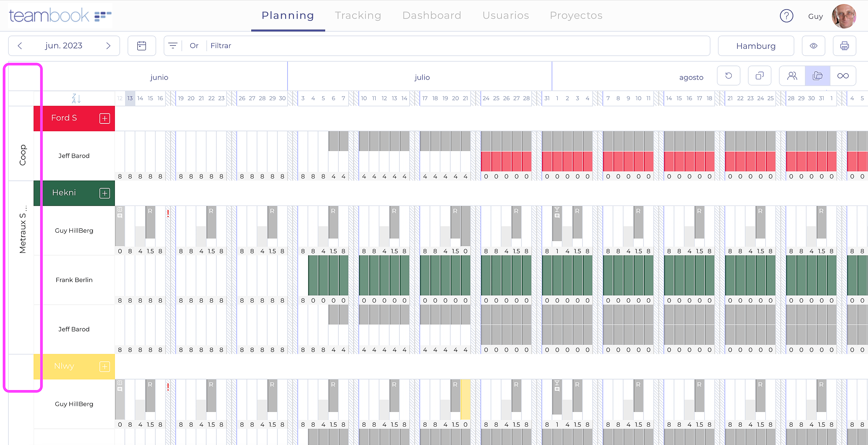Open Guy's profile avatar
This screenshot has width=868, height=445.
point(844,16)
